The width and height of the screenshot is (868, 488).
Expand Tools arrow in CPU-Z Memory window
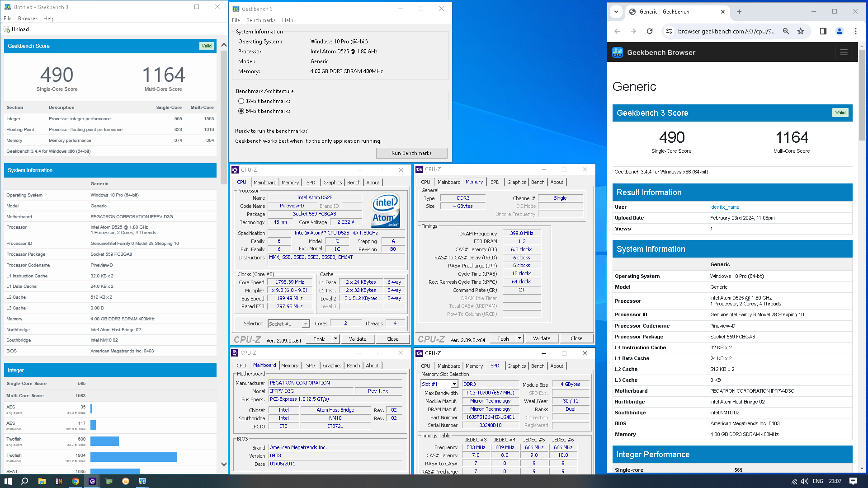[x=519, y=338]
